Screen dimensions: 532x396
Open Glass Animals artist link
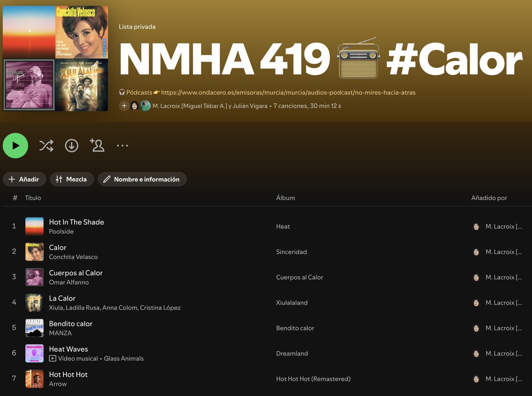tap(124, 358)
